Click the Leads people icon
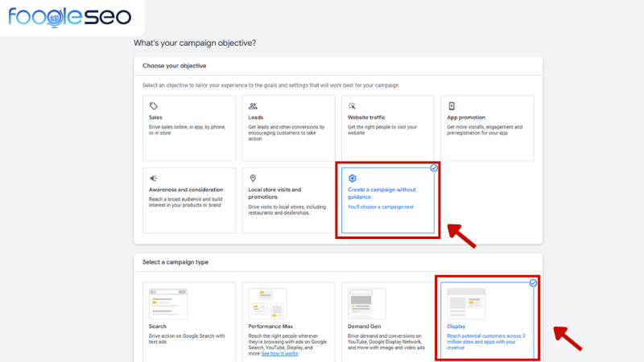644x362 pixels. (x=253, y=106)
